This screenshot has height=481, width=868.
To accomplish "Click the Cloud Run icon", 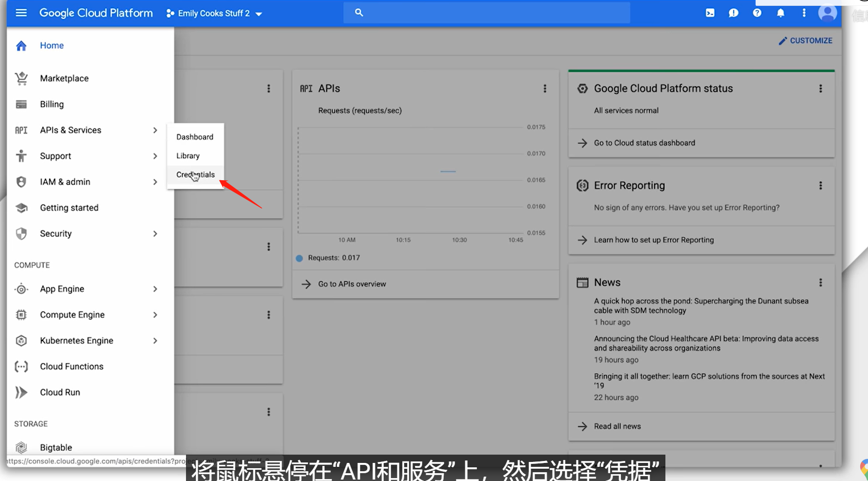I will tap(21, 392).
